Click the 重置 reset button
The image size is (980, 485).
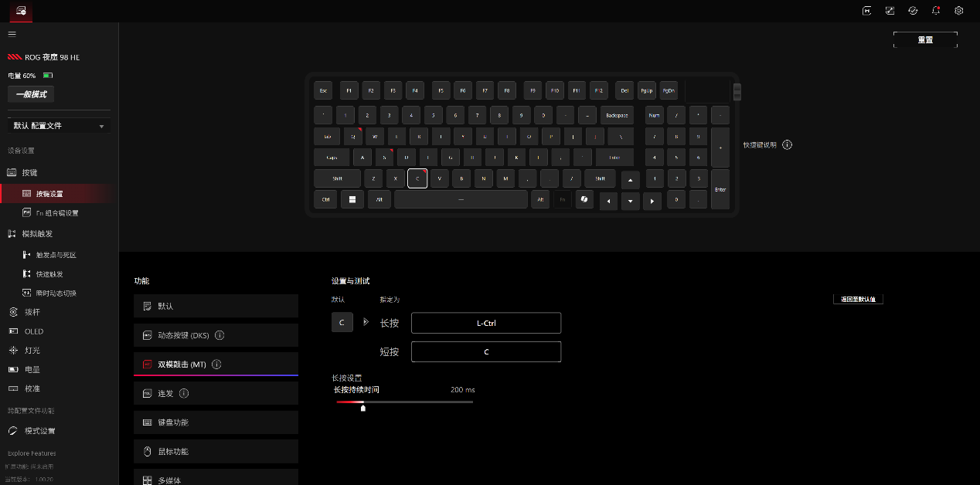tap(925, 39)
